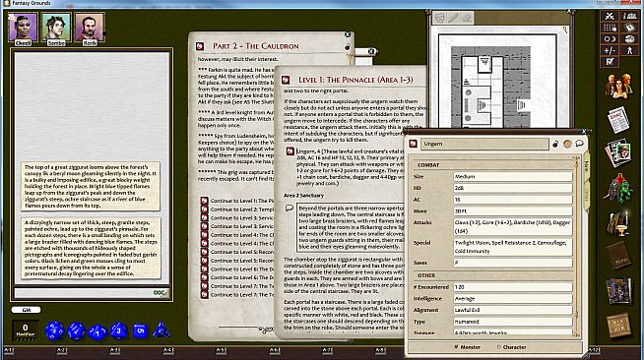644x360 pixels.
Task: Select Ckeeli character portrait
Action: tap(23, 29)
